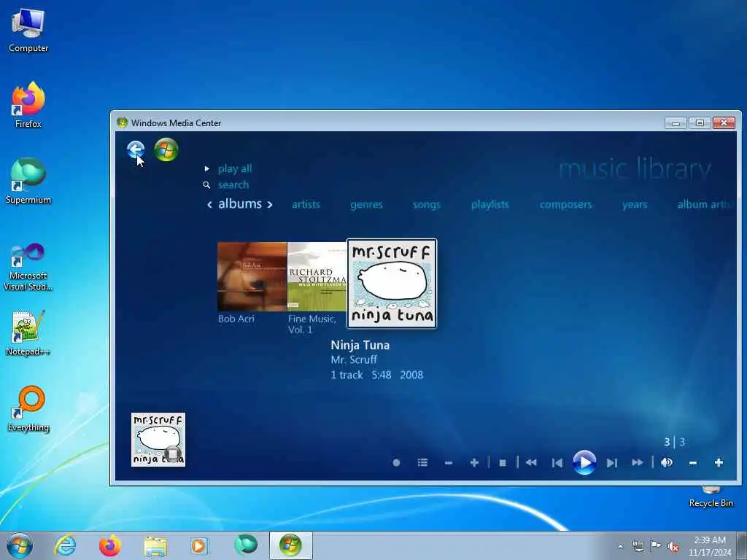Screen dimensions: 747x560
Task: Open Supermium from the taskbar
Action: point(246,545)
